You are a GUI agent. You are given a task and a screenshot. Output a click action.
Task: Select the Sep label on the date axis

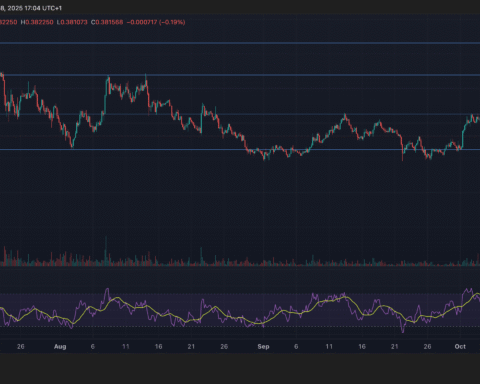[263, 347]
